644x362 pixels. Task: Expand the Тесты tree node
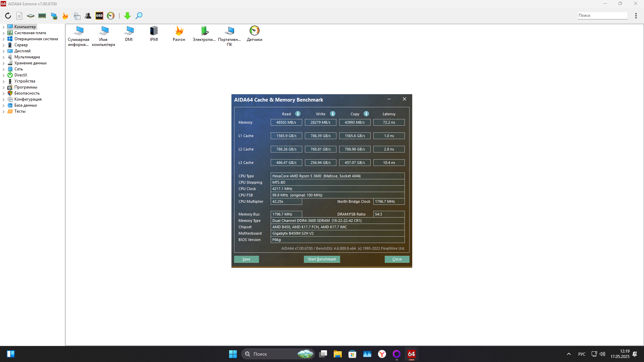(4, 112)
